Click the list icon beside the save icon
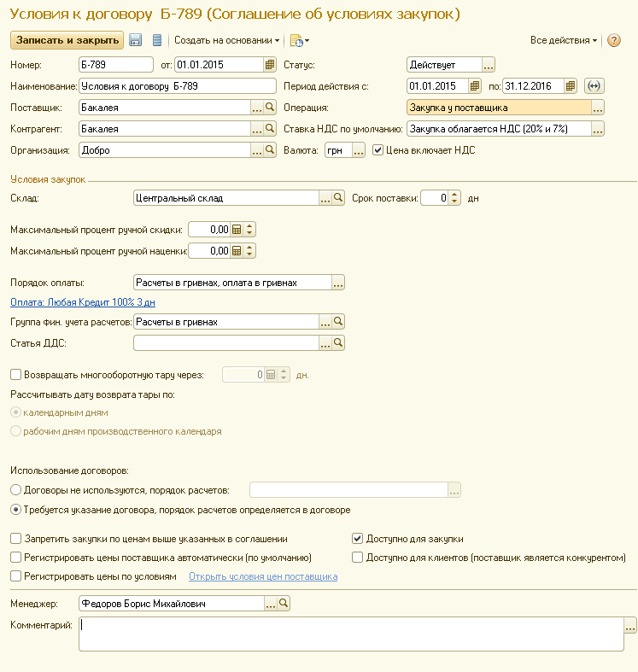Image resolution: width=638 pixels, height=672 pixels. click(156, 40)
